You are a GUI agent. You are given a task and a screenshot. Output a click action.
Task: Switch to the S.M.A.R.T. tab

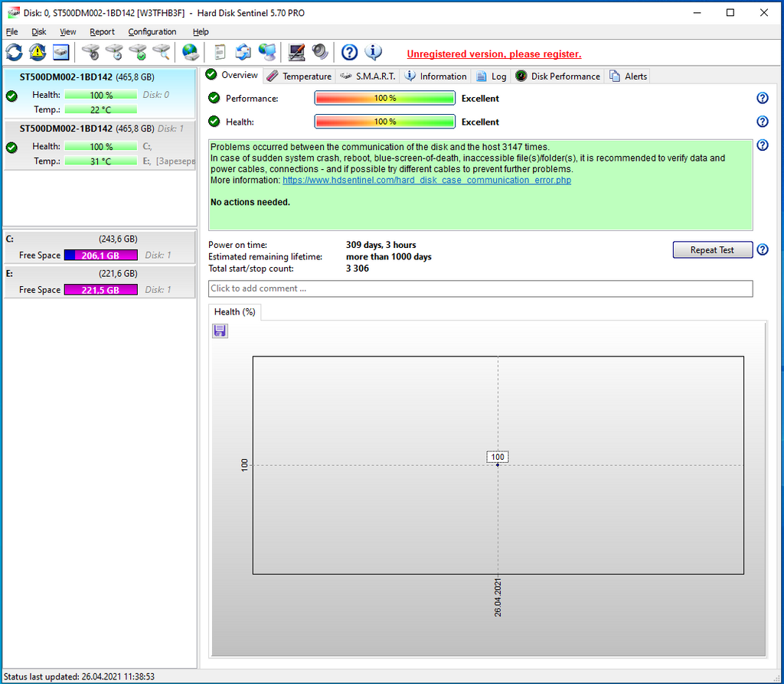(367, 77)
